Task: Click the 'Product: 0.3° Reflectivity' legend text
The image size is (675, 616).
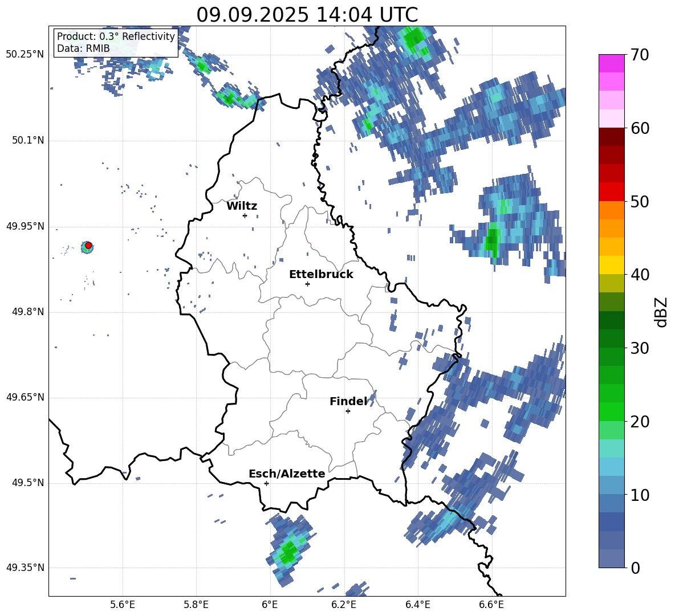Action: pyautogui.click(x=116, y=36)
